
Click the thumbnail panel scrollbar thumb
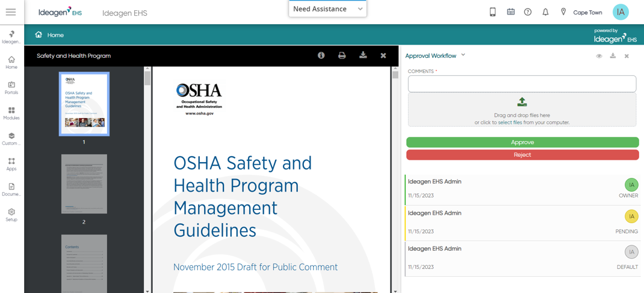(x=147, y=78)
